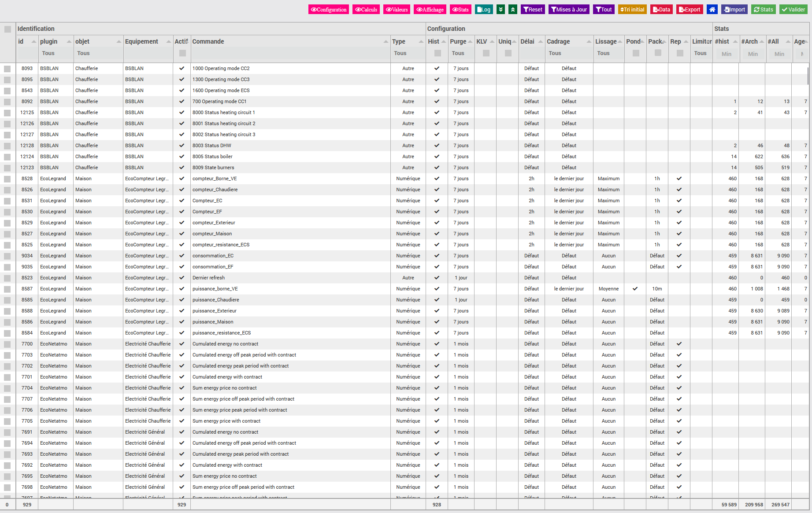Click the green Valider button
Viewport: 812px width, 513px height.
793,9
